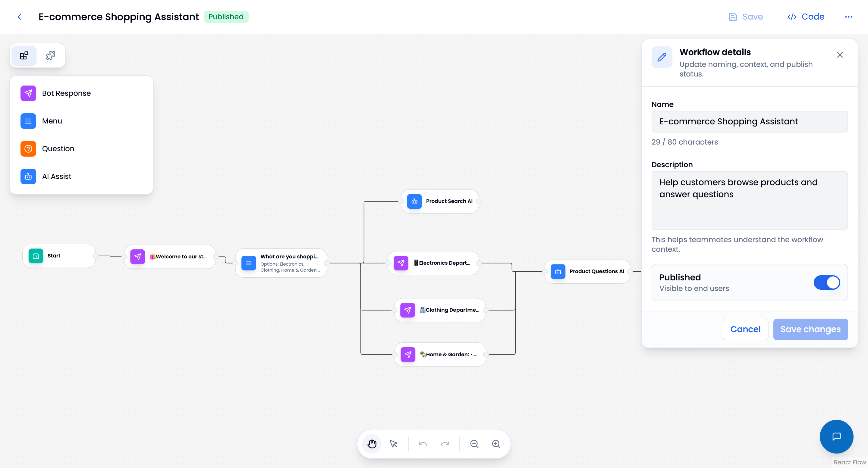Image resolution: width=868 pixels, height=468 pixels.
Task: Expand the Electronics Department node
Action: pyautogui.click(x=433, y=263)
